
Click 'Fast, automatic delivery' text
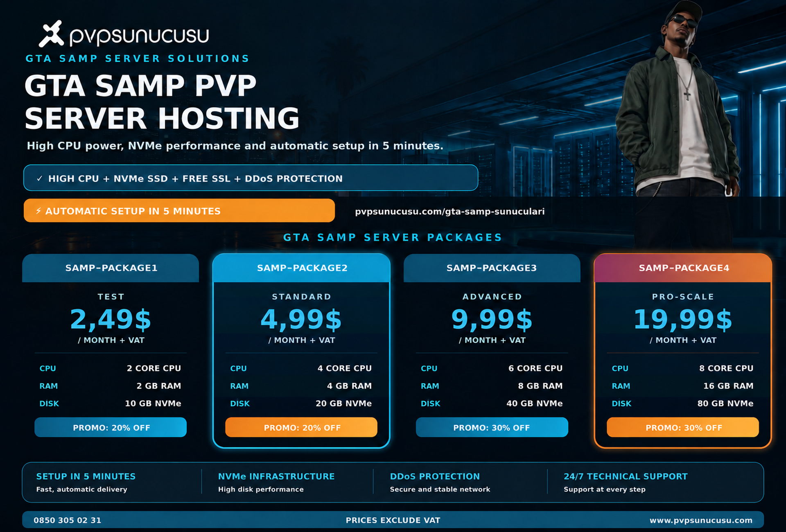(81, 489)
